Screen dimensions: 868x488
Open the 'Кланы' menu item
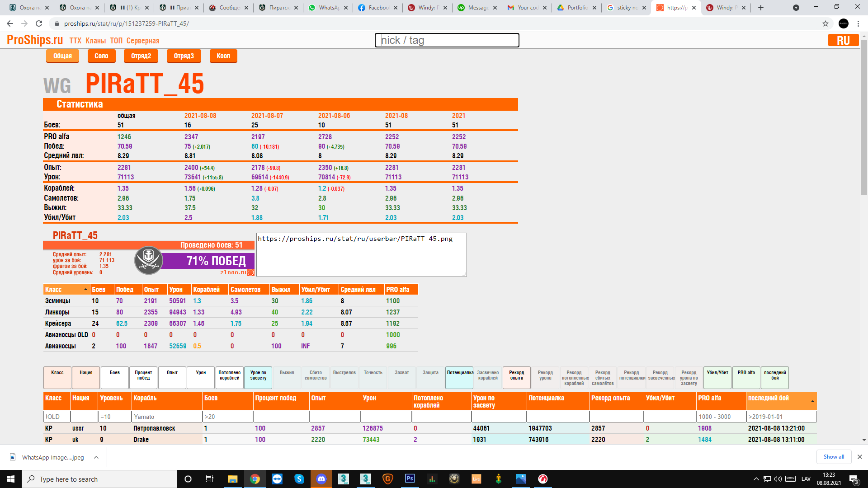(95, 41)
